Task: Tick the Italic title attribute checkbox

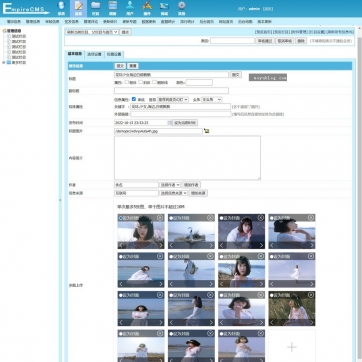Action: [140, 82]
